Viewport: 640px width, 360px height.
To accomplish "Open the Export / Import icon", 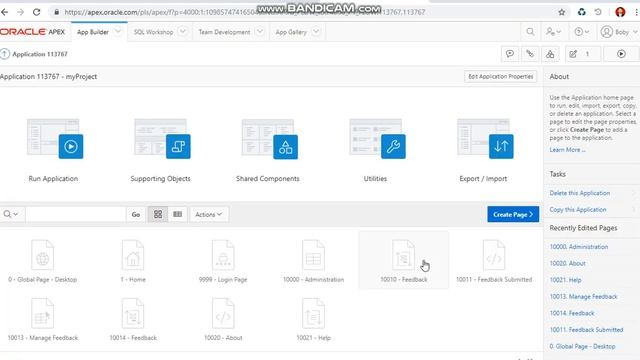I will tap(485, 139).
